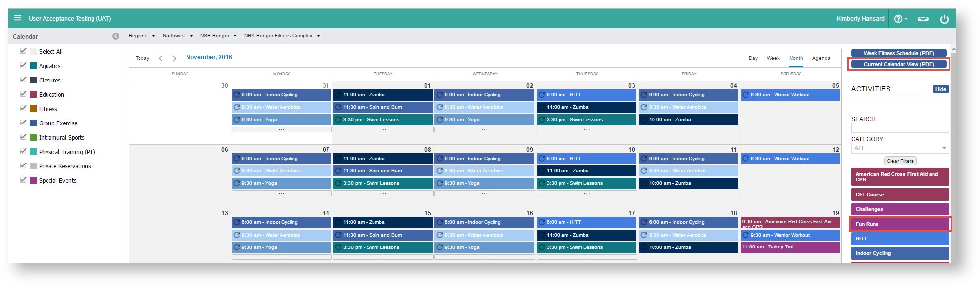Switch to Agenda view tab

821,58
